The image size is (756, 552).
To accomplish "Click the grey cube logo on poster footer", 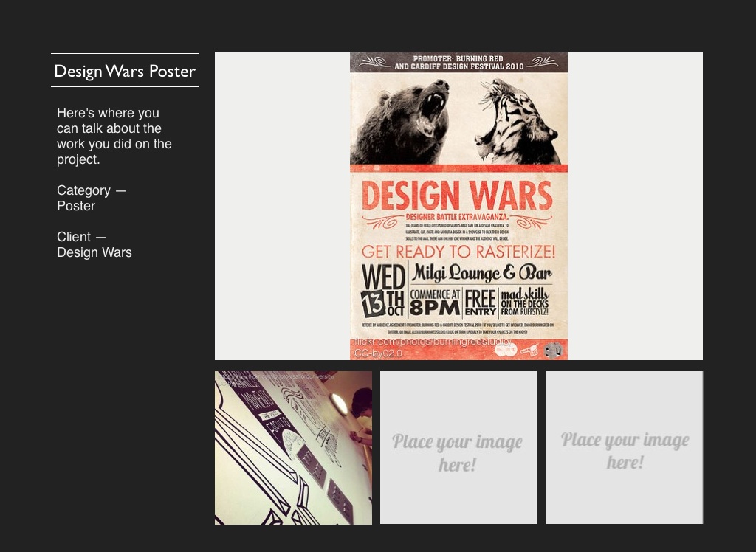I will (x=551, y=350).
